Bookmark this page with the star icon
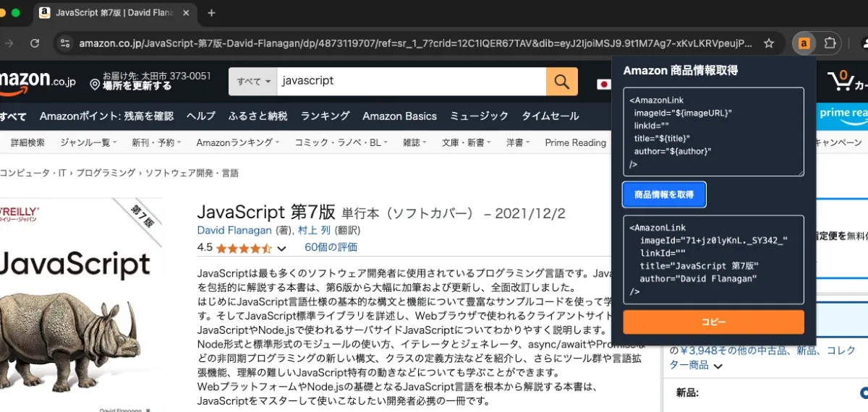The image size is (868, 412). coord(769,43)
